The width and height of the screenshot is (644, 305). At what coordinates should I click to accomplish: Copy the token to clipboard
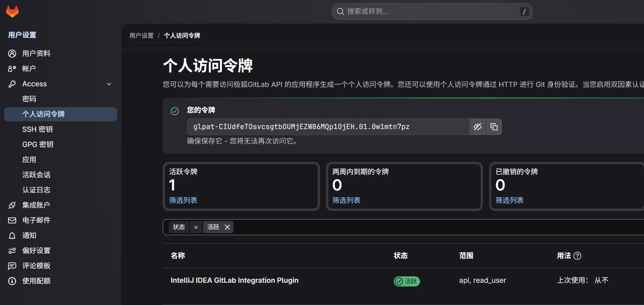494,127
